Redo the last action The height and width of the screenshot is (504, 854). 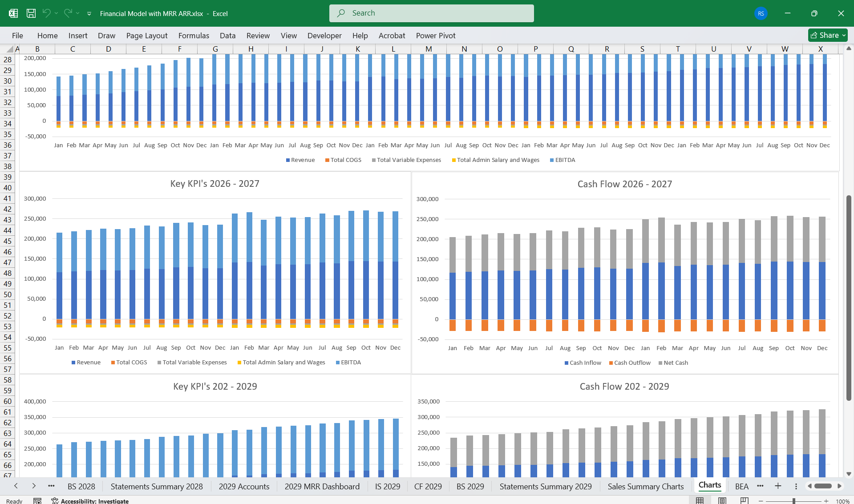(68, 13)
